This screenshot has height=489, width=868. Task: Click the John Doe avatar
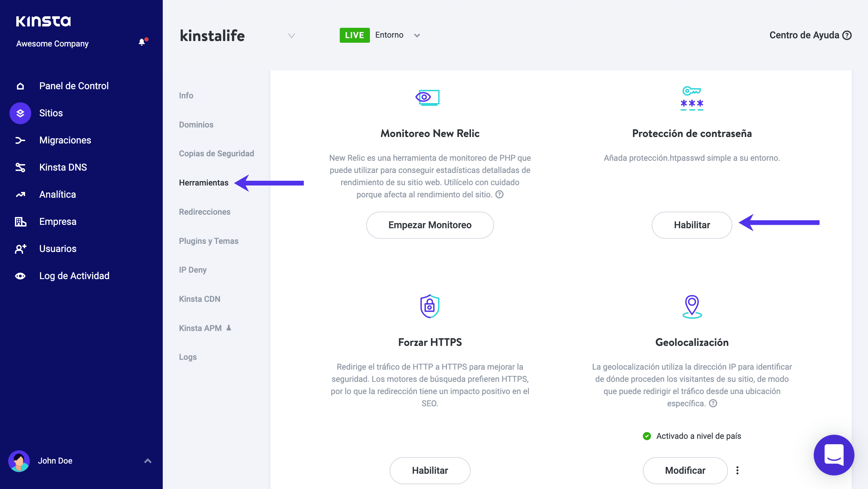[x=19, y=461]
